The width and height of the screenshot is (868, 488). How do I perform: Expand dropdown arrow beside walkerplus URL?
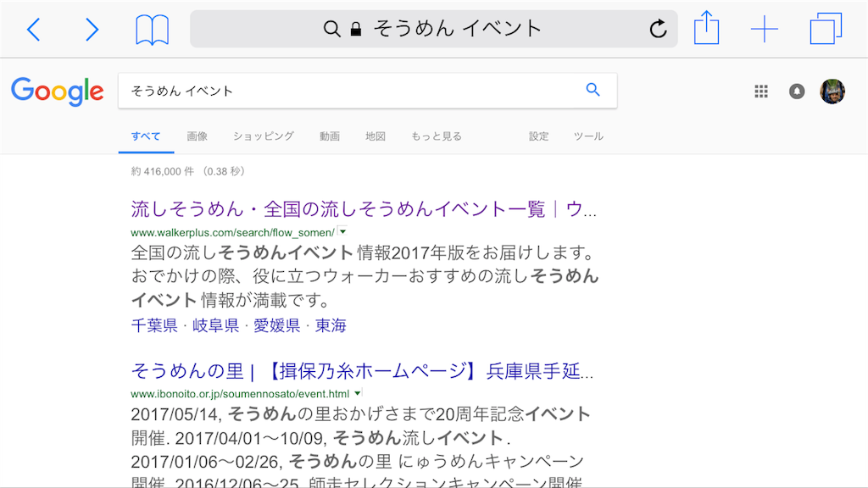[x=342, y=232]
